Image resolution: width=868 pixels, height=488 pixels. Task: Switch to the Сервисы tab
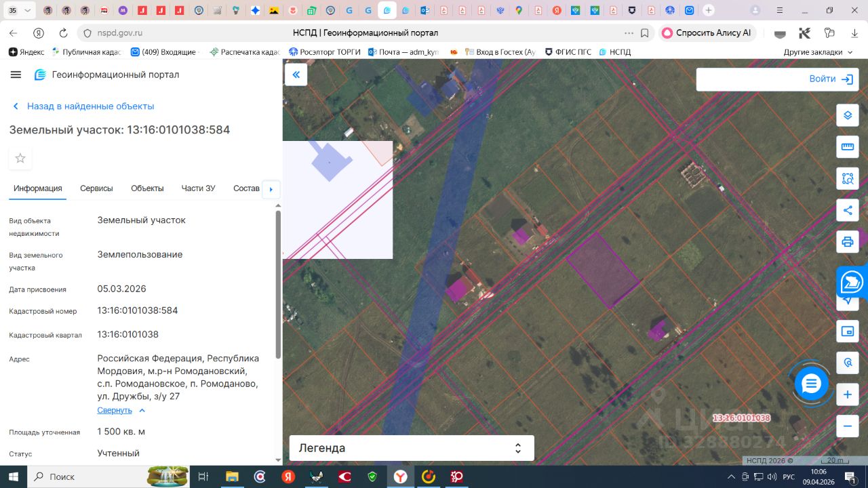pos(96,188)
